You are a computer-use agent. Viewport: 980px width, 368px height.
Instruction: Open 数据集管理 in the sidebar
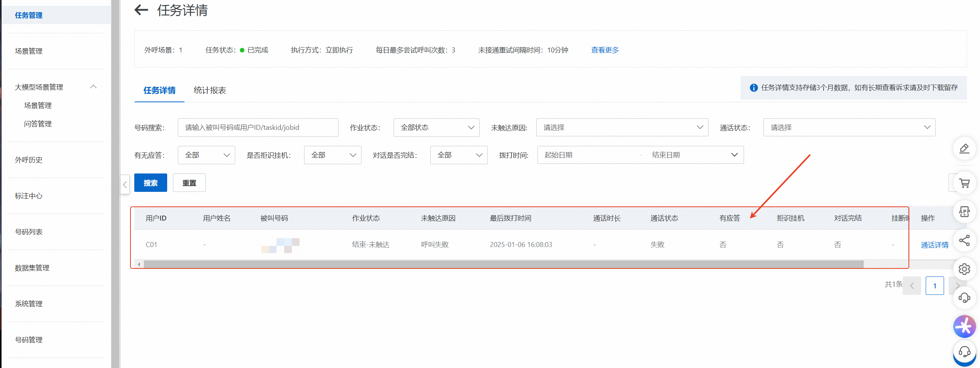click(x=32, y=268)
